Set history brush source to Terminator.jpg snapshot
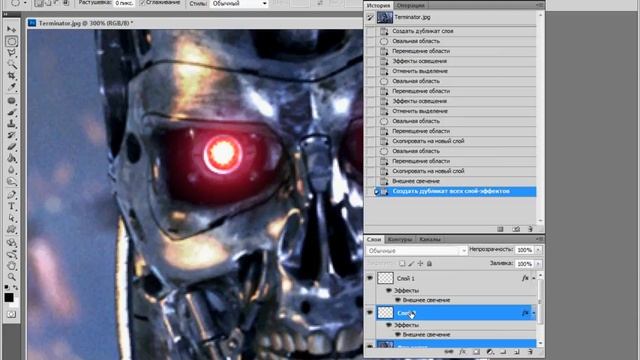Screen dimensions: 640x360 pos(370,18)
